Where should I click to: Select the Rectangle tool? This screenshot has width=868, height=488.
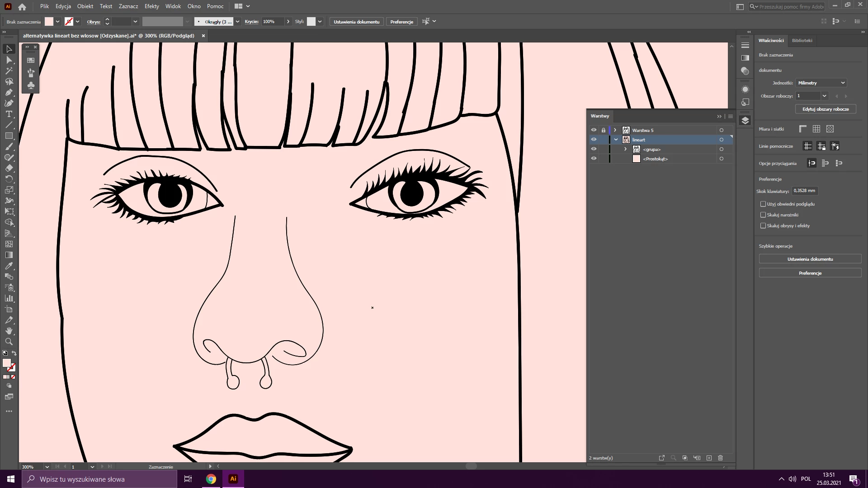point(9,136)
